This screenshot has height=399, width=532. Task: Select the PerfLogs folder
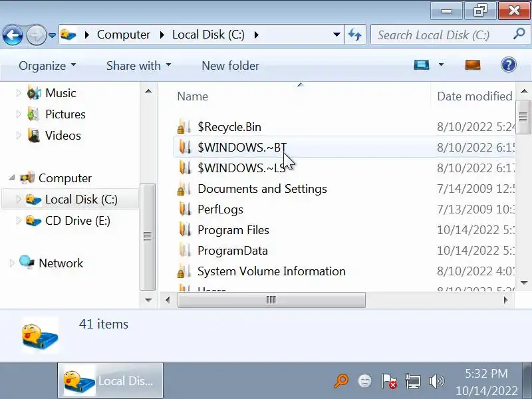220,209
